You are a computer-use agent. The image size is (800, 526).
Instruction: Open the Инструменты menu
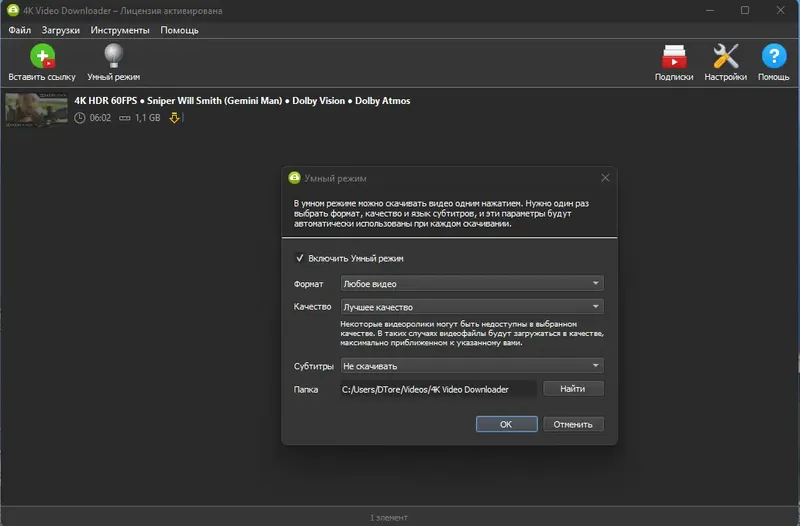pyautogui.click(x=120, y=30)
